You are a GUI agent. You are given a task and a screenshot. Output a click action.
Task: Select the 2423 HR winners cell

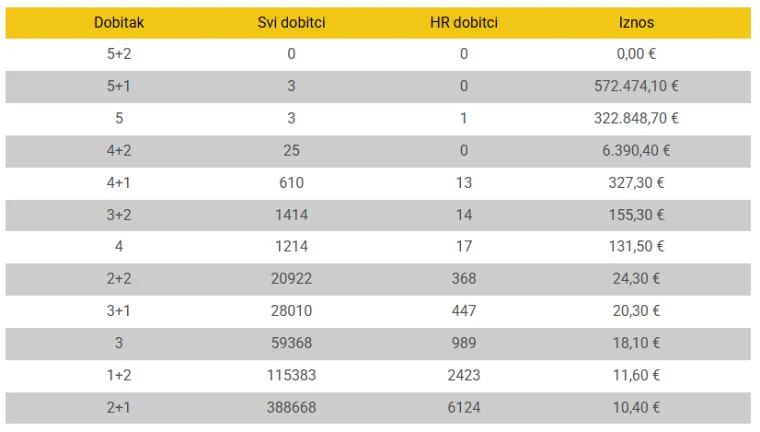(x=464, y=375)
